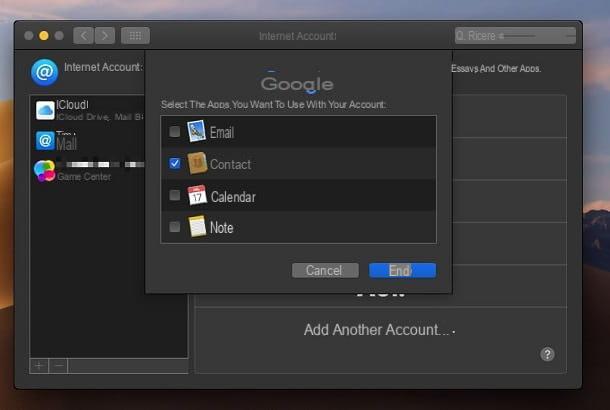610x410 pixels.
Task: Open the show-all preferences grid
Action: (135, 36)
